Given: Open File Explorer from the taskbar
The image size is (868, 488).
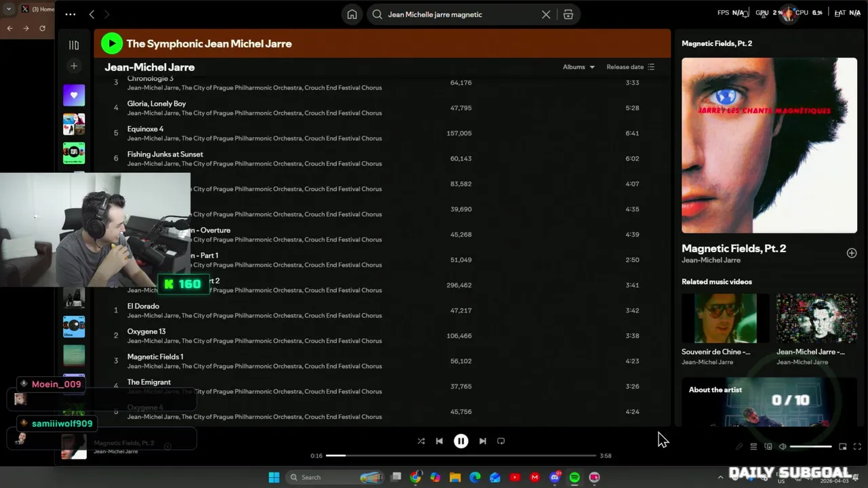Looking at the screenshot, I should click(x=455, y=477).
